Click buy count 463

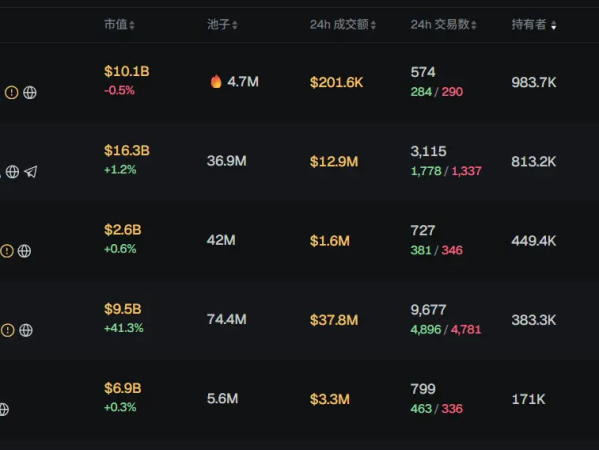pos(421,409)
